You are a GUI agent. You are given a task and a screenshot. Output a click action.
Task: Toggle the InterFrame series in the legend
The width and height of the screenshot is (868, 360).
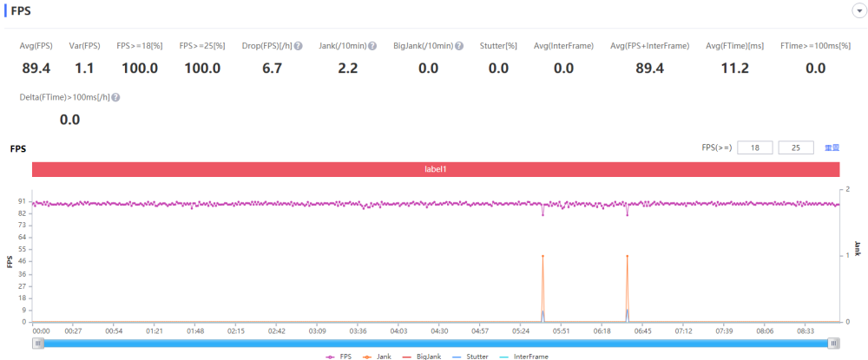[523, 357]
